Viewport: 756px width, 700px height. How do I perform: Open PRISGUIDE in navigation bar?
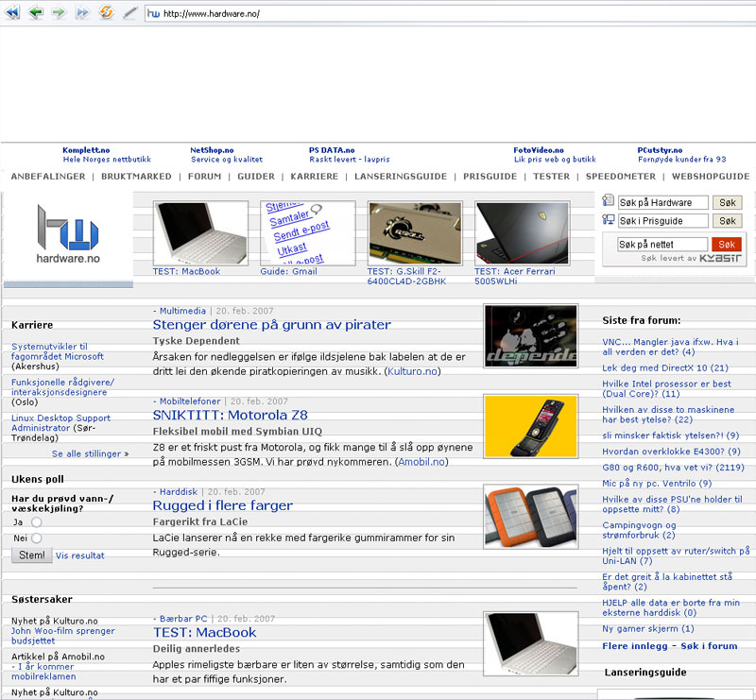[x=490, y=177]
